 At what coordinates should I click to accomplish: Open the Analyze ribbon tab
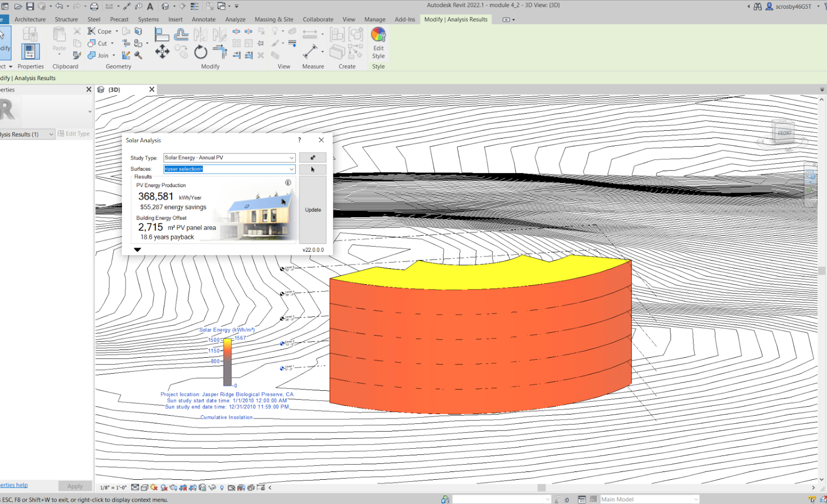click(235, 20)
